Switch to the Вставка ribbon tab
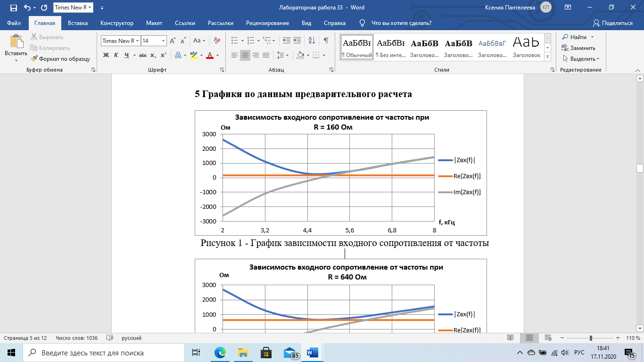 78,23
